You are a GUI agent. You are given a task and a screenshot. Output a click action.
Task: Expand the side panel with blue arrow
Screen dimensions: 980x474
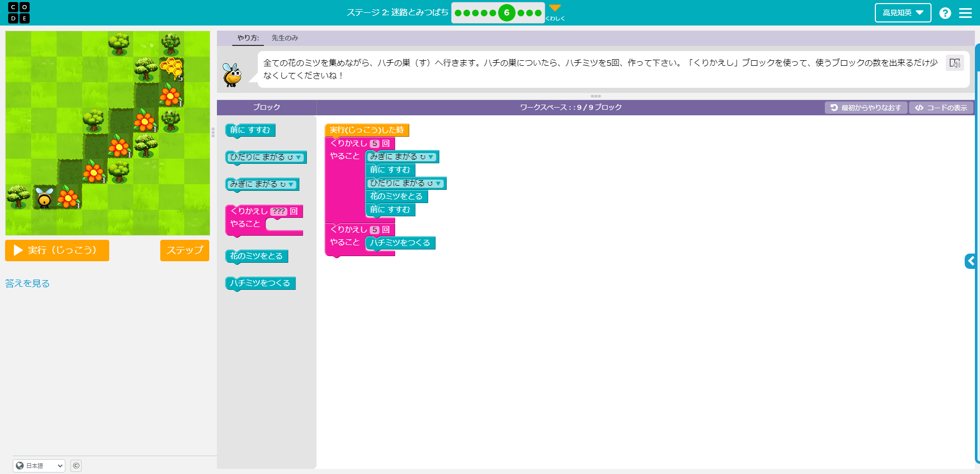970,261
